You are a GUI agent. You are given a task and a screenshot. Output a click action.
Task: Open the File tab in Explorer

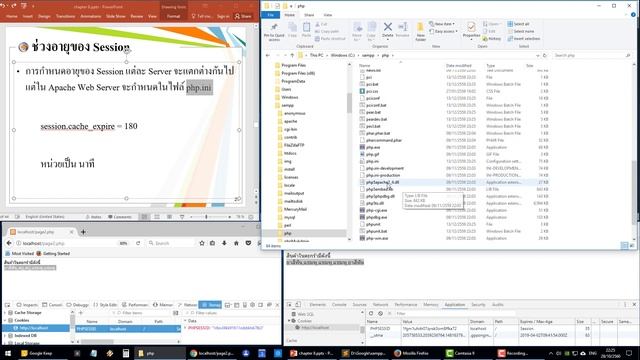click(271, 15)
